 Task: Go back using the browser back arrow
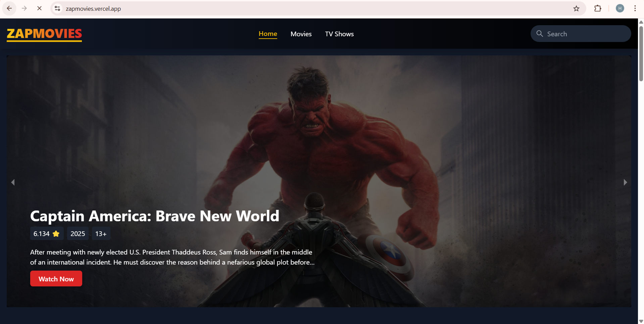point(9,8)
